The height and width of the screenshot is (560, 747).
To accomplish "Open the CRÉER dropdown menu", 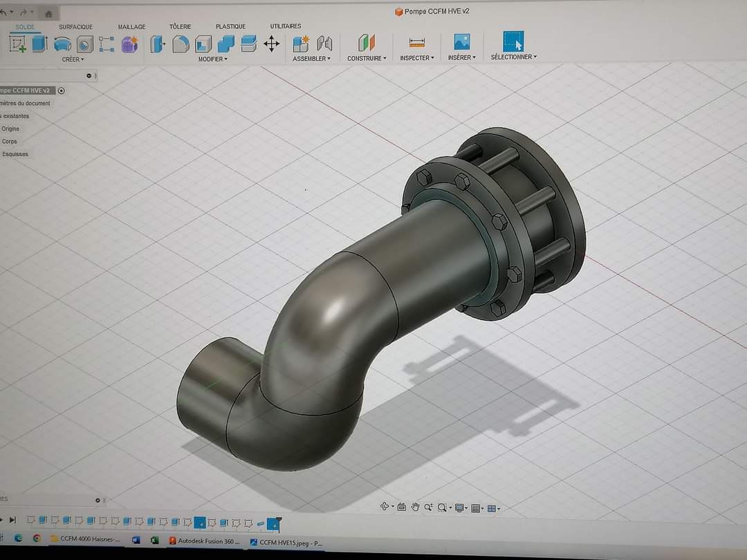I will click(73, 59).
